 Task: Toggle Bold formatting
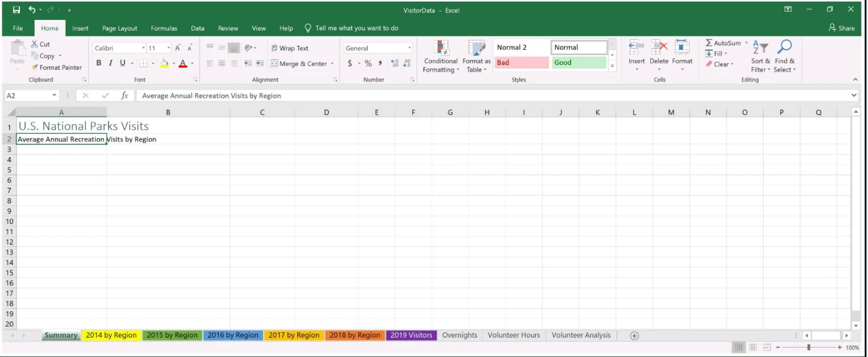[99, 63]
